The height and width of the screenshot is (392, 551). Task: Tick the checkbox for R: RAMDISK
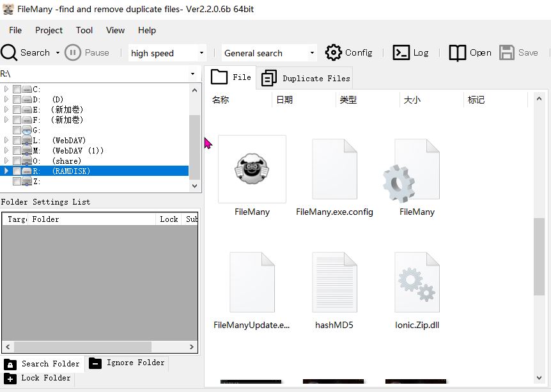pyautogui.click(x=17, y=171)
